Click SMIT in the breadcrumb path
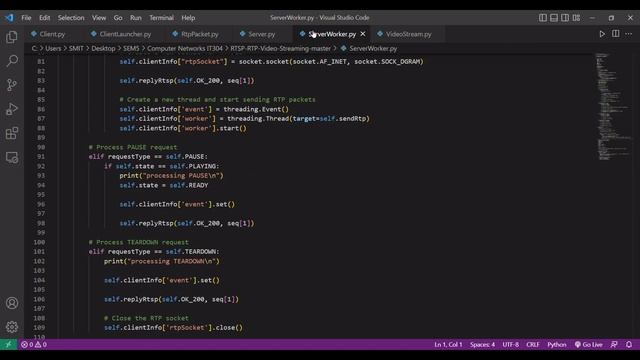 [x=76, y=49]
